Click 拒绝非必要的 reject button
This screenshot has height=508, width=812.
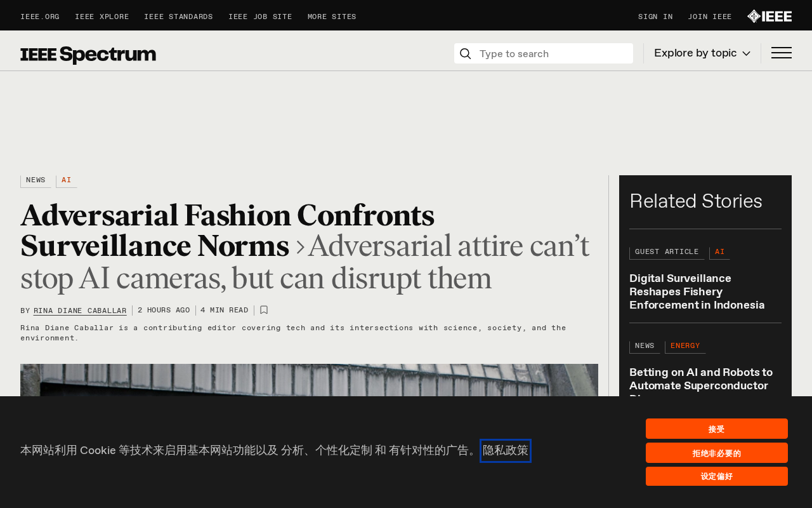(717, 453)
